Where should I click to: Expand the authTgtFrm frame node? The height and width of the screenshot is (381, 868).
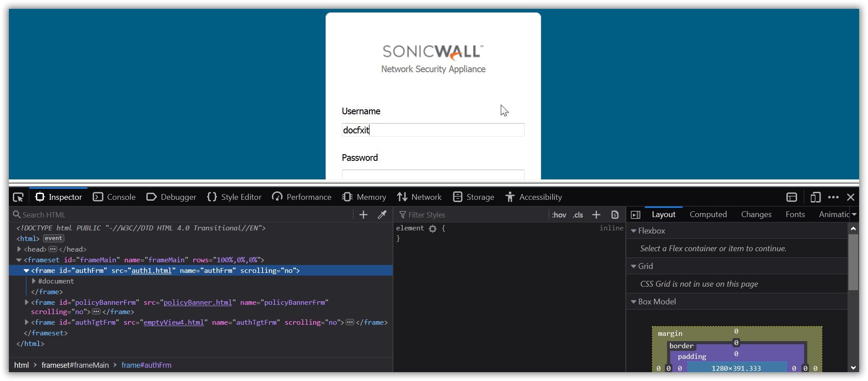pyautogui.click(x=26, y=322)
